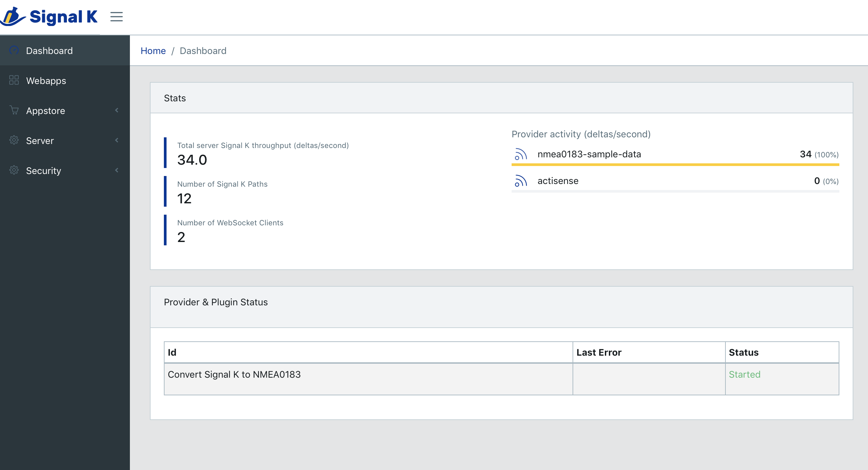
Task: Click the actisense provider name
Action: (x=558, y=181)
